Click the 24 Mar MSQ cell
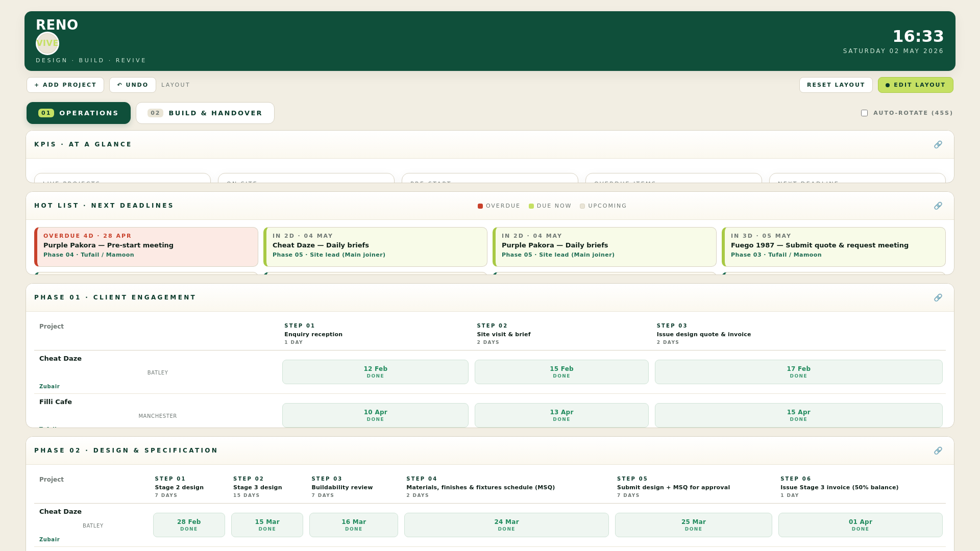This screenshot has height=551, width=980. tap(506, 525)
